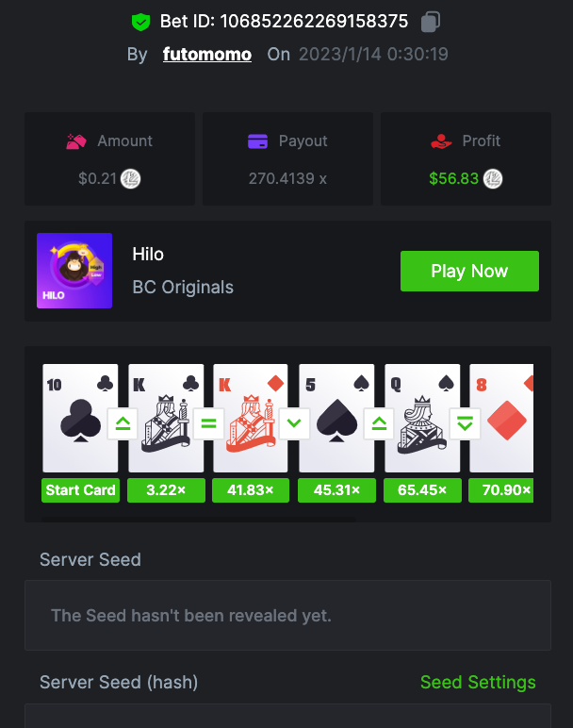573x728 pixels.
Task: Click the 41.83× multiplier badge
Action: [x=251, y=490]
